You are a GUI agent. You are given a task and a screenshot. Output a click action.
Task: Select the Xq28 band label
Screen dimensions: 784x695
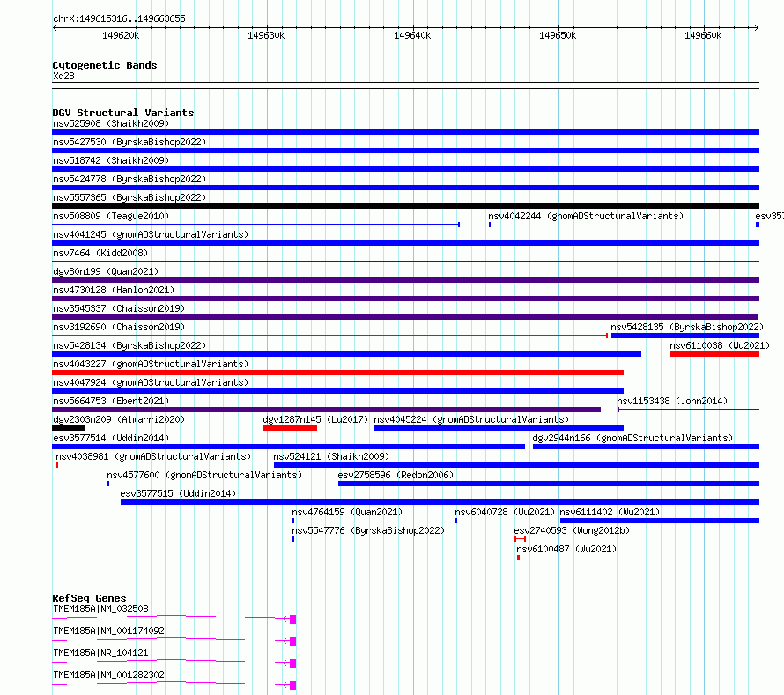[63, 76]
